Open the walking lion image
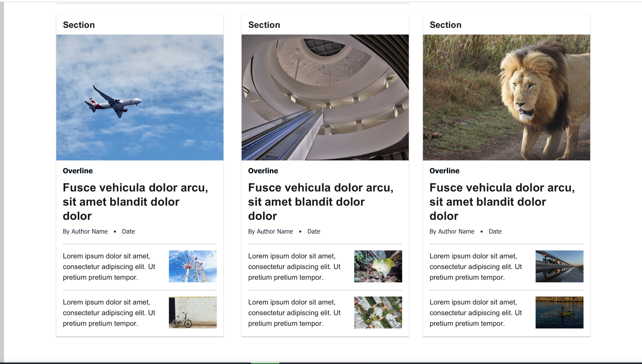Image resolution: width=642 pixels, height=364 pixels. coord(507,97)
